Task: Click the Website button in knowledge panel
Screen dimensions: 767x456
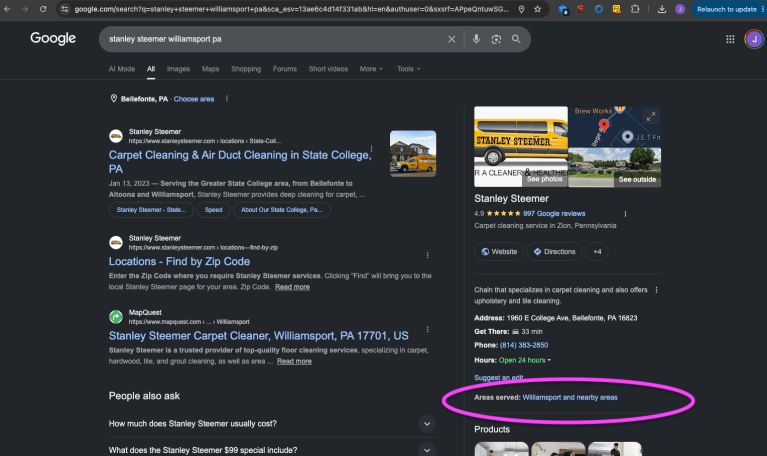Action: pos(498,251)
